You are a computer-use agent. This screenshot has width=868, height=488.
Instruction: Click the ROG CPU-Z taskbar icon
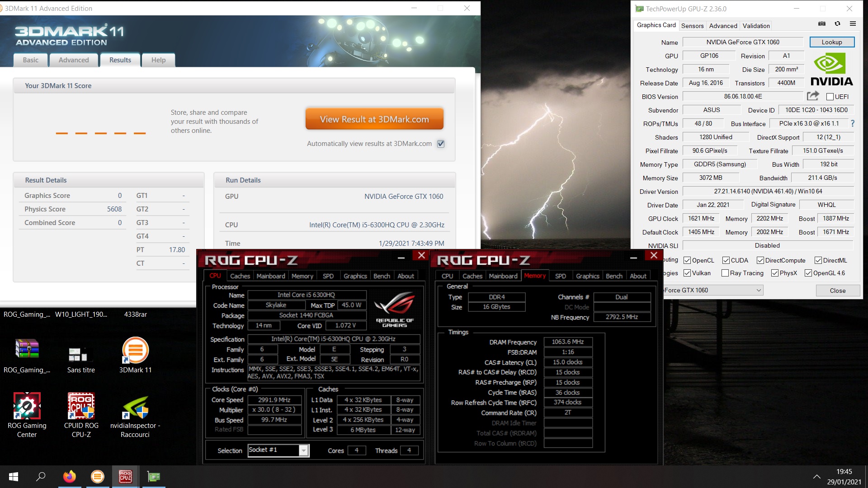(x=125, y=477)
